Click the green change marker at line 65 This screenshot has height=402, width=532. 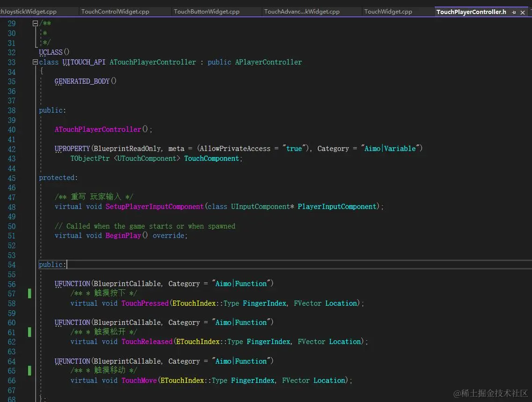click(29, 371)
